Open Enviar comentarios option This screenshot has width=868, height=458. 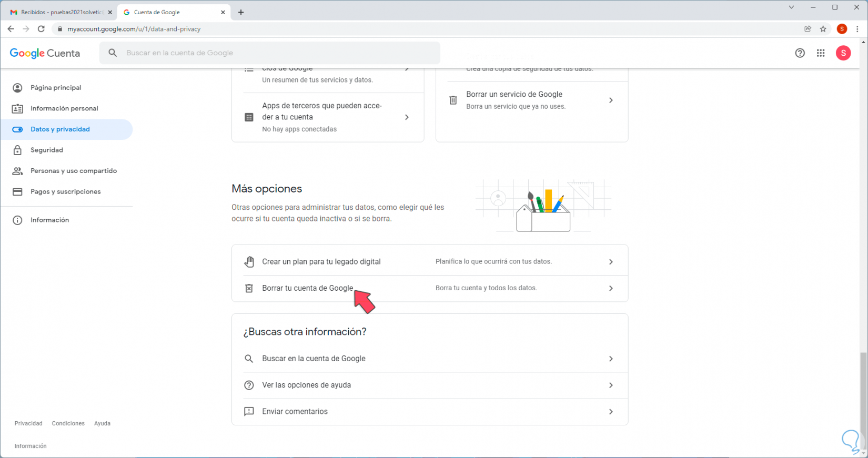click(295, 412)
